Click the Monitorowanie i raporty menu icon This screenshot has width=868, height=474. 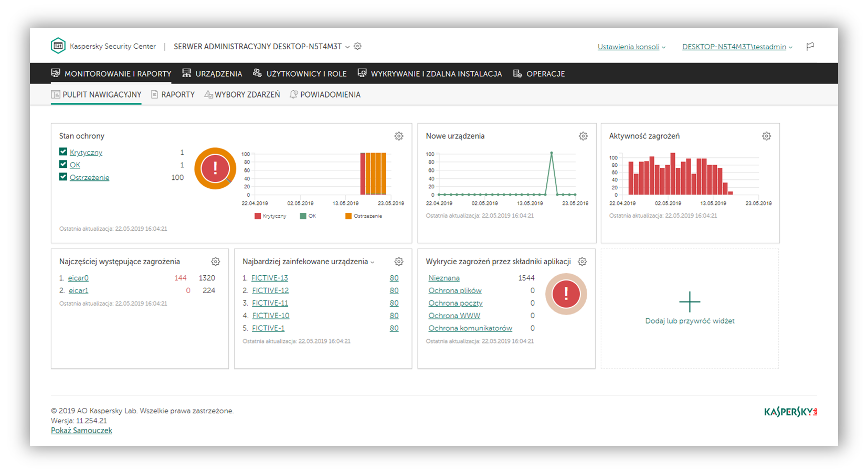point(56,73)
